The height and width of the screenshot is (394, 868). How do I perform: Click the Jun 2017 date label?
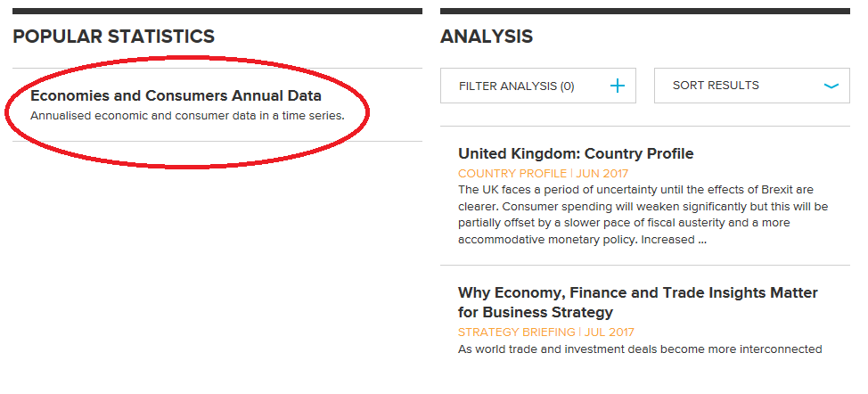coord(603,173)
